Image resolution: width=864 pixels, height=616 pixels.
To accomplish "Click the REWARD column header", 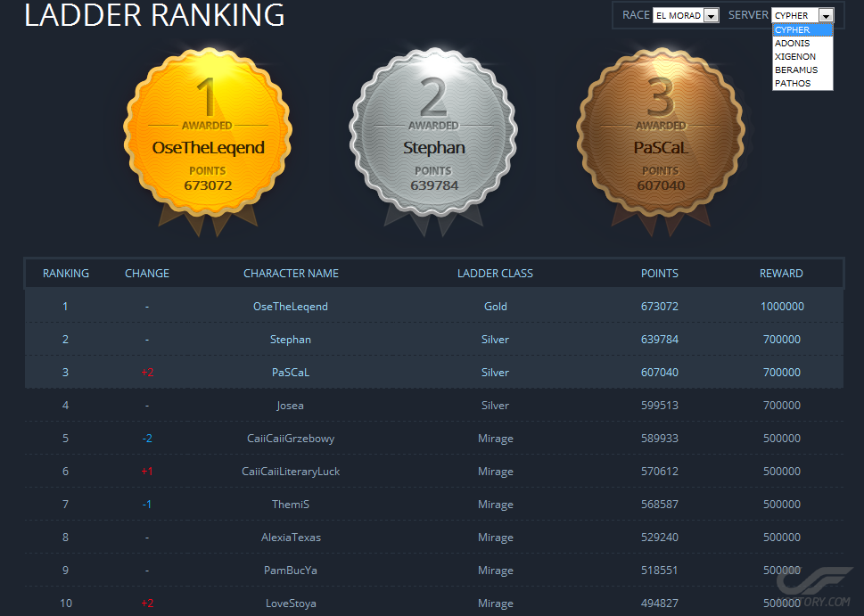I will pos(781,274).
